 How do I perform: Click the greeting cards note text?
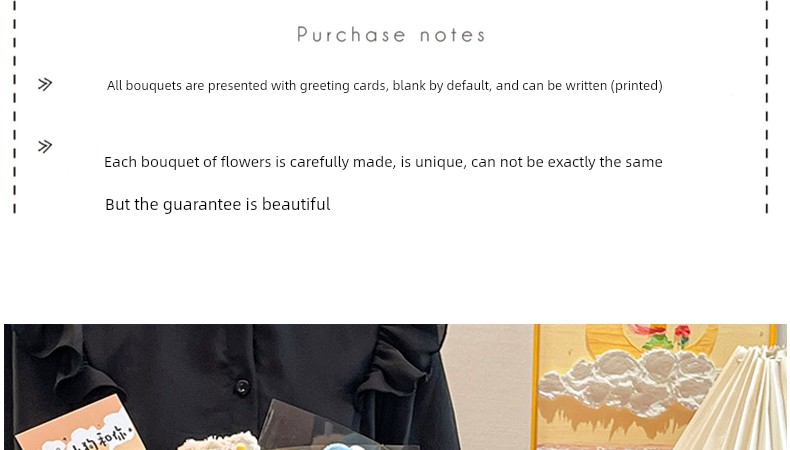[x=384, y=86]
